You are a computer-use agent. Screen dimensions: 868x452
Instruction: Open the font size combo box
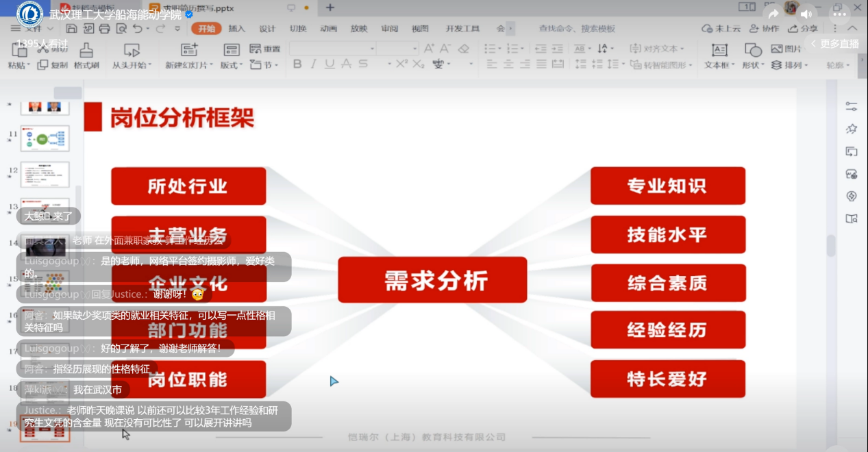click(x=397, y=49)
